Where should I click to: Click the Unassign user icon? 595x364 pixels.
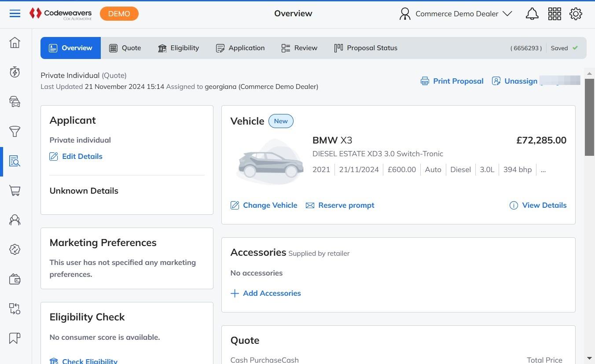(496, 81)
